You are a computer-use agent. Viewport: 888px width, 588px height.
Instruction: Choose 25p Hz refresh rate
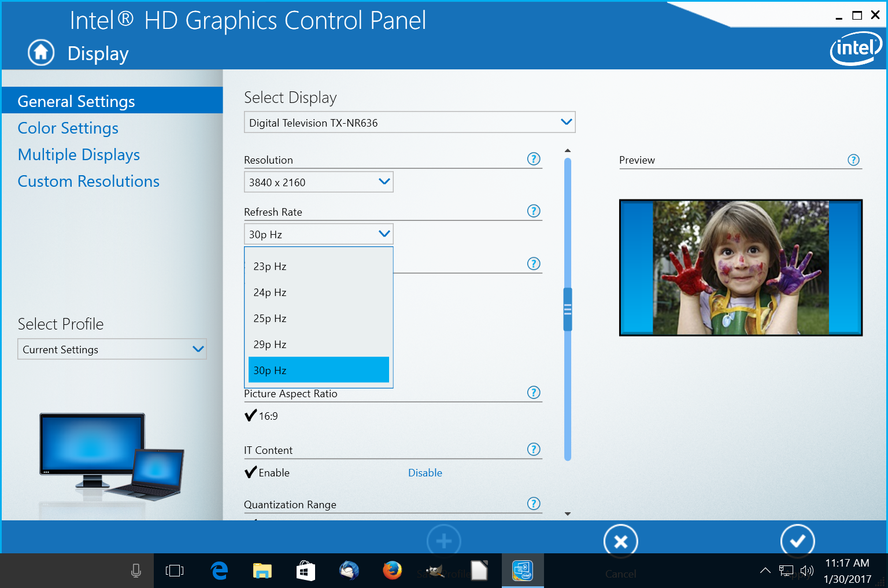click(x=319, y=318)
